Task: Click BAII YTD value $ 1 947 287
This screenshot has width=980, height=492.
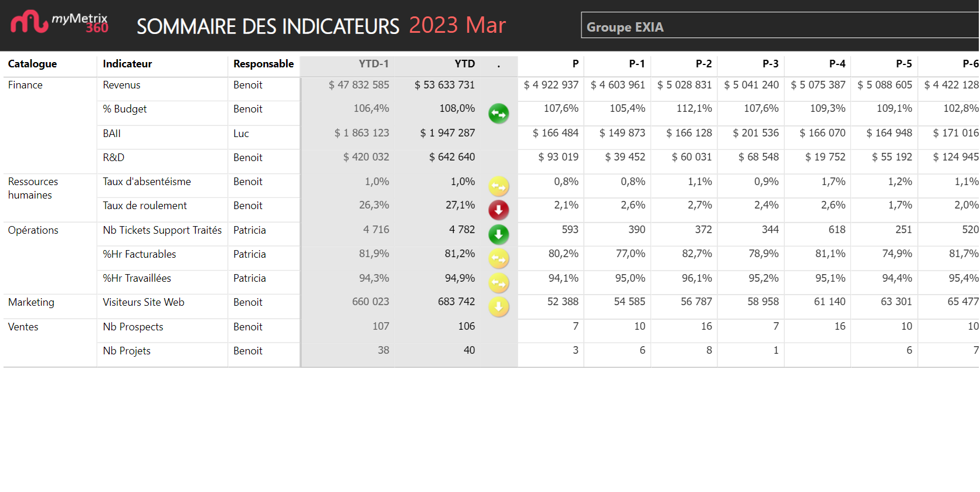Action: 447,133
